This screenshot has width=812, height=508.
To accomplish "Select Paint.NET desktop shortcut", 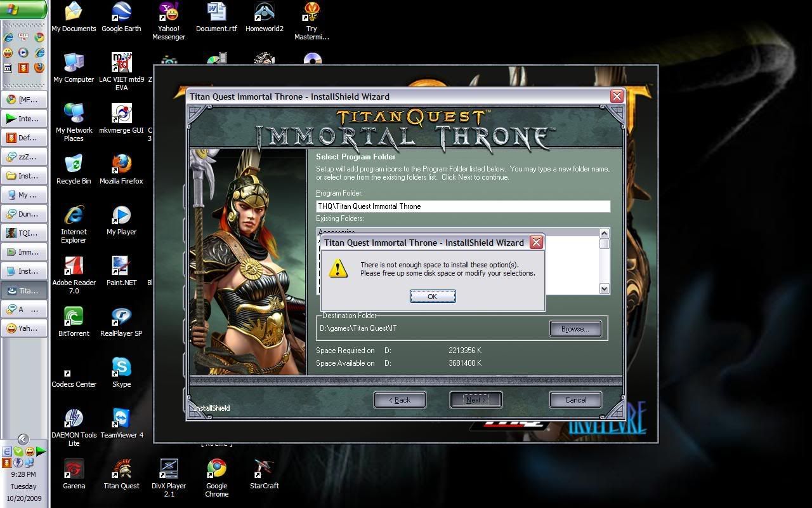I will (121, 271).
